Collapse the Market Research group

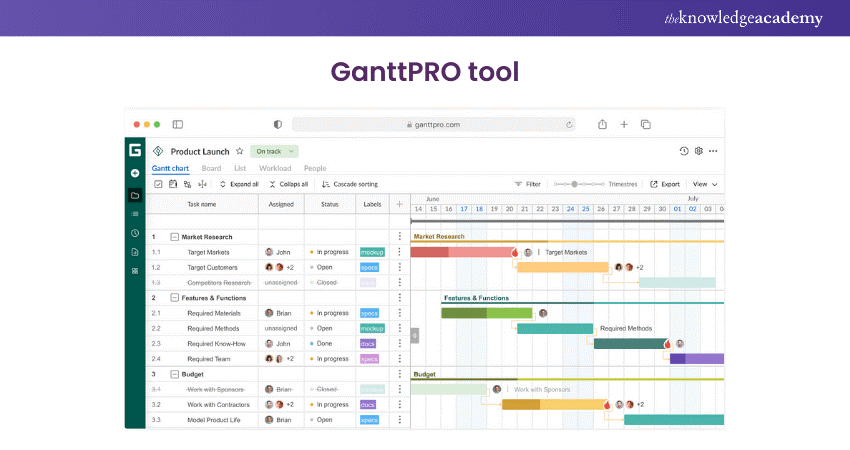(175, 237)
